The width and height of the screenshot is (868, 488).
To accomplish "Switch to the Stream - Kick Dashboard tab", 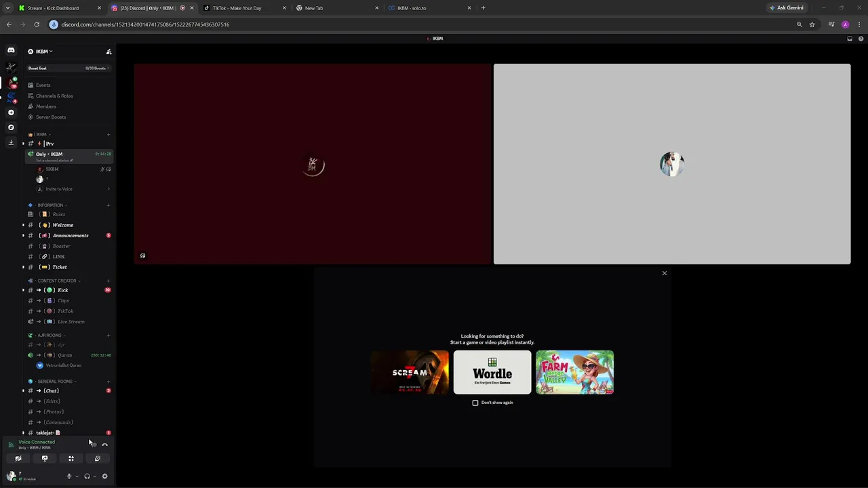I will (60, 8).
